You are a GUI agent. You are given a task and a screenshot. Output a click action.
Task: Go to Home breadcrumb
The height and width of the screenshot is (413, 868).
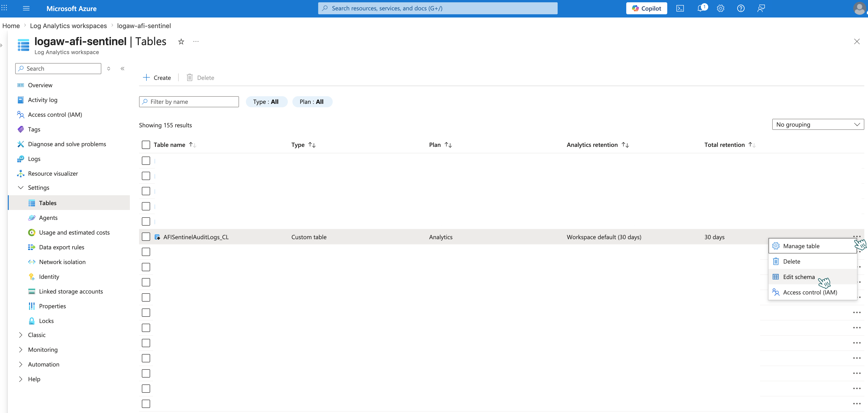[11, 26]
